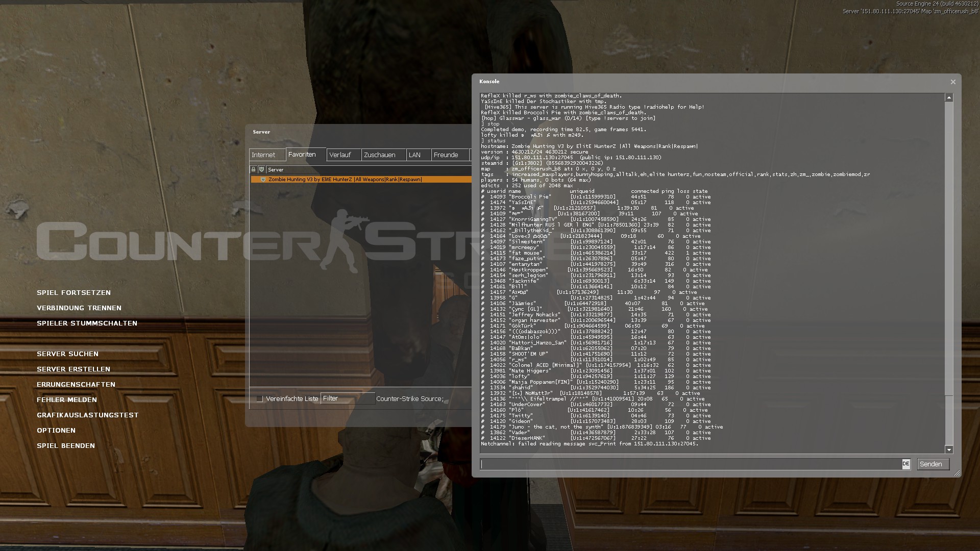This screenshot has height=551, width=980.
Task: Click Verbindung trennen menu entry
Action: (79, 308)
